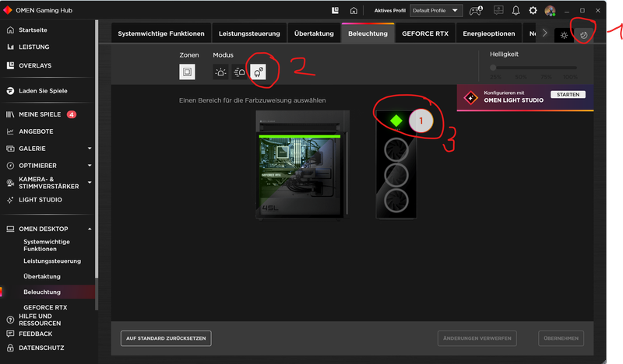Select green diamond logo zone on tower
This screenshot has width=623, height=364.
point(396,121)
